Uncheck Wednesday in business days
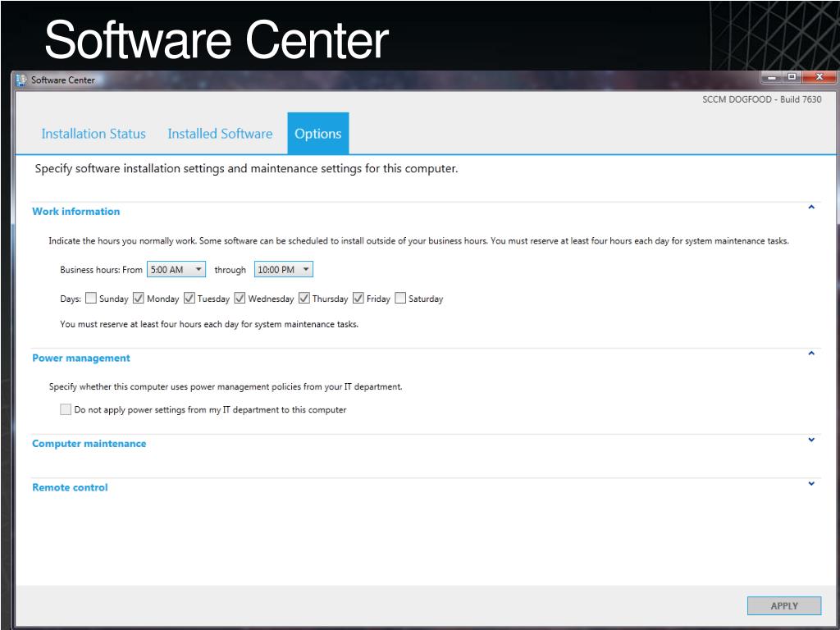 (240, 298)
